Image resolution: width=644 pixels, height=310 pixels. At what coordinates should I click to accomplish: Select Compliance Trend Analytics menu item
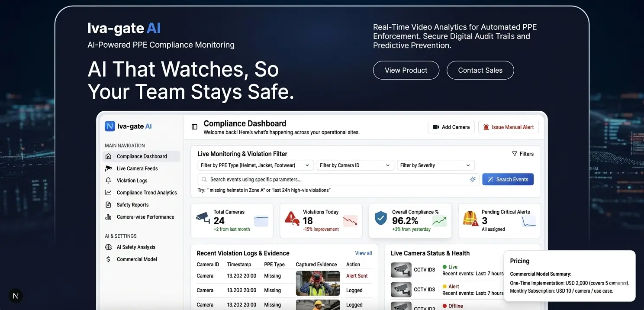tap(146, 193)
